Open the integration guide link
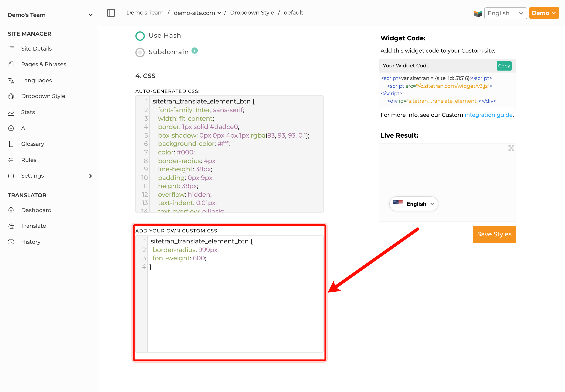This screenshot has height=392, width=565. [x=488, y=115]
